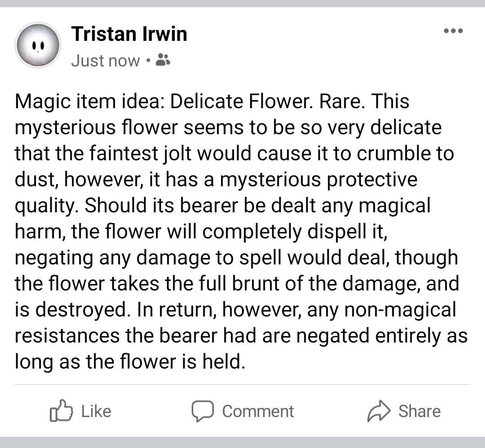Tap the gray navigation bar at the bottom
The height and width of the screenshot is (448, 485).
coord(242,443)
